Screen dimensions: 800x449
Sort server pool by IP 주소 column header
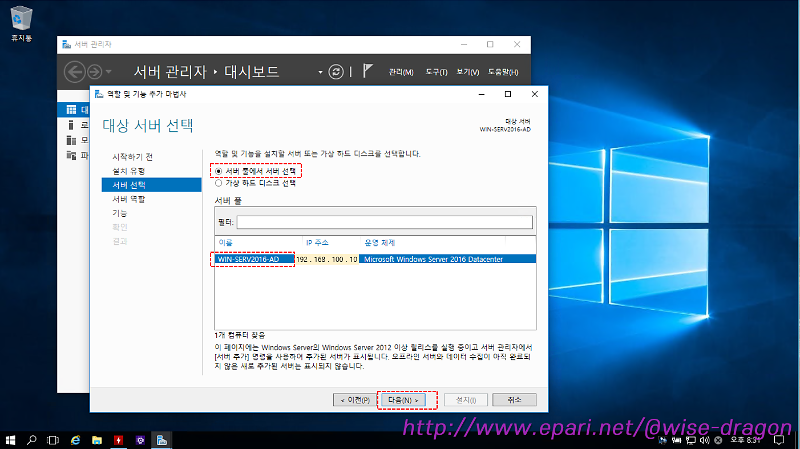[x=317, y=242]
